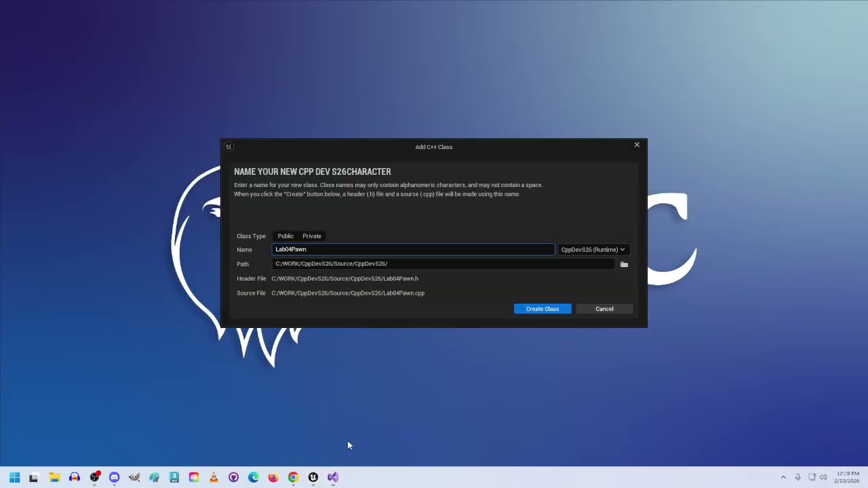This screenshot has height=488, width=868.
Task: Cancel the Add C++ Class dialog
Action: pyautogui.click(x=604, y=309)
